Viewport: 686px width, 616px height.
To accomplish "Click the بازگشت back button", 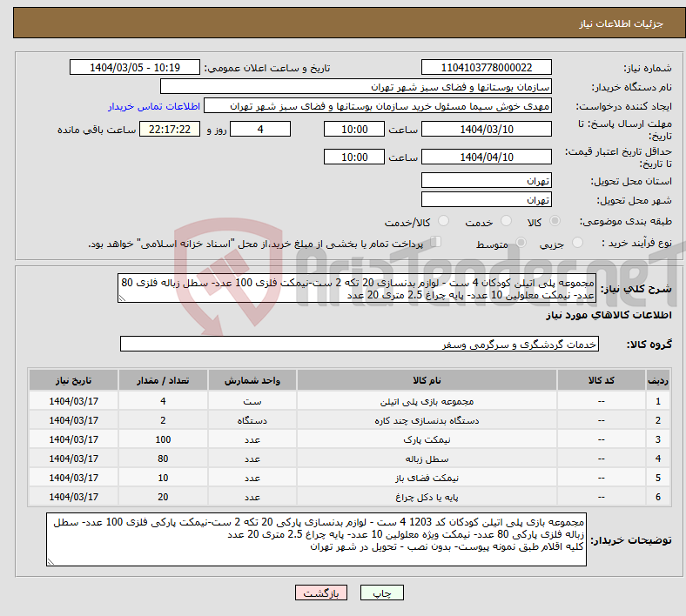I will (320, 593).
